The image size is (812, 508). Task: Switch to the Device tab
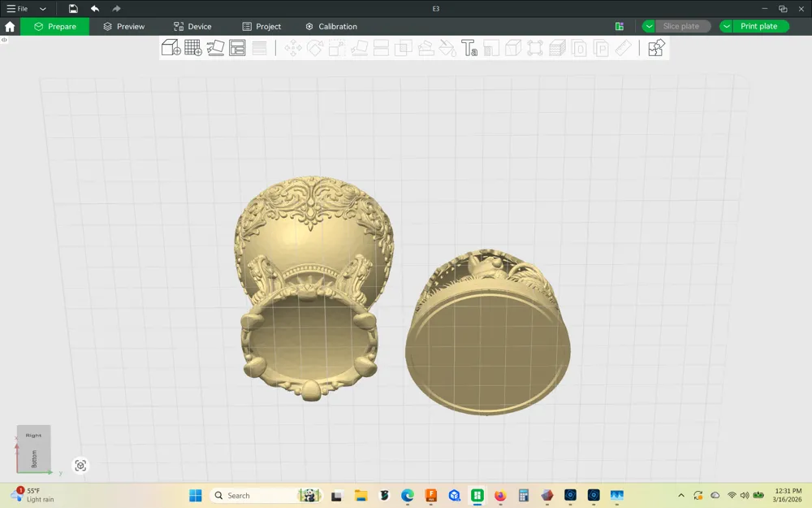tap(192, 27)
